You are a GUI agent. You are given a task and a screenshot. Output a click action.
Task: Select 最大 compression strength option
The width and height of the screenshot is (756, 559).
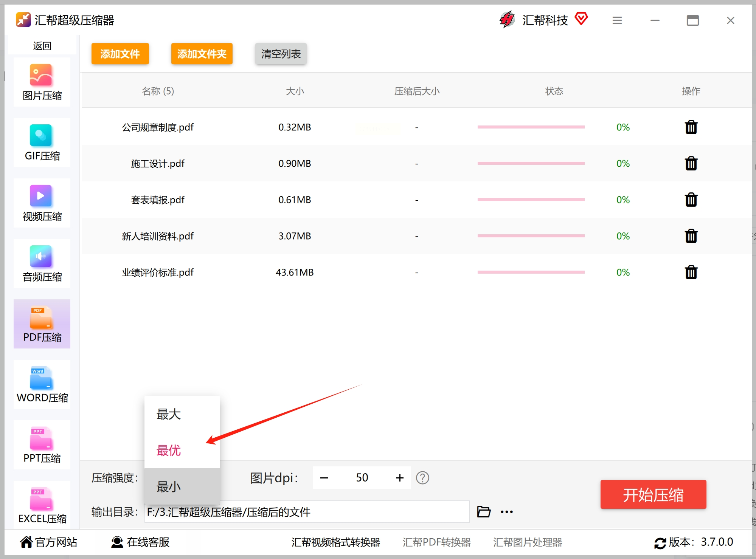tap(169, 414)
